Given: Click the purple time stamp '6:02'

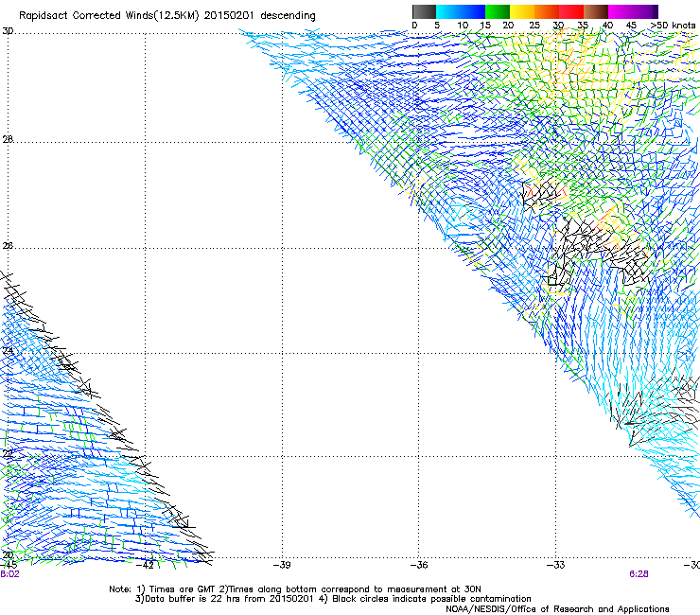Looking at the screenshot, I should pyautogui.click(x=9, y=574).
